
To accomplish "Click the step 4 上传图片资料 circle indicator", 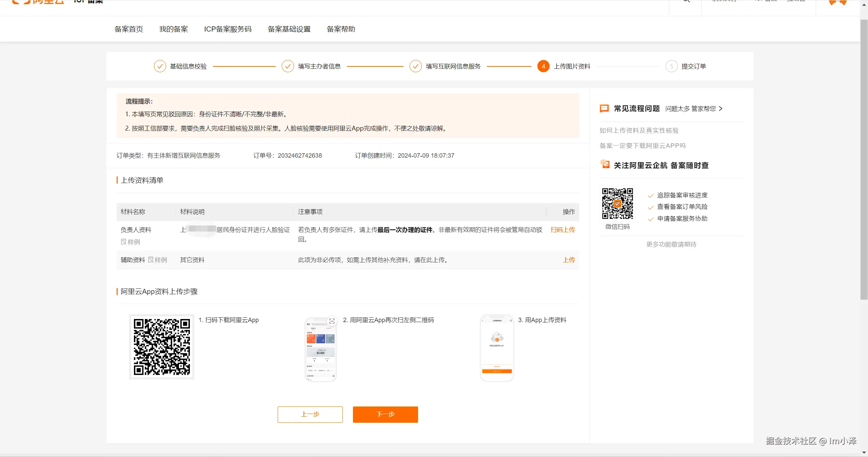I will pos(543,66).
